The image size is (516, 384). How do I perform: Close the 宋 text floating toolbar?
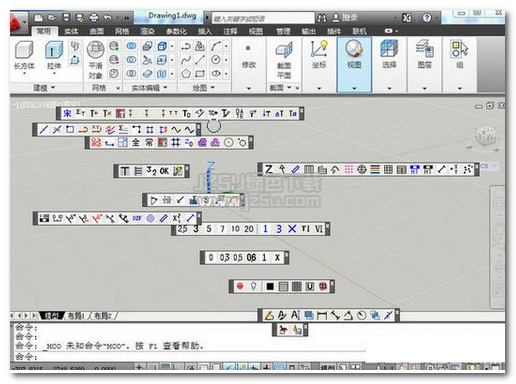(301, 110)
